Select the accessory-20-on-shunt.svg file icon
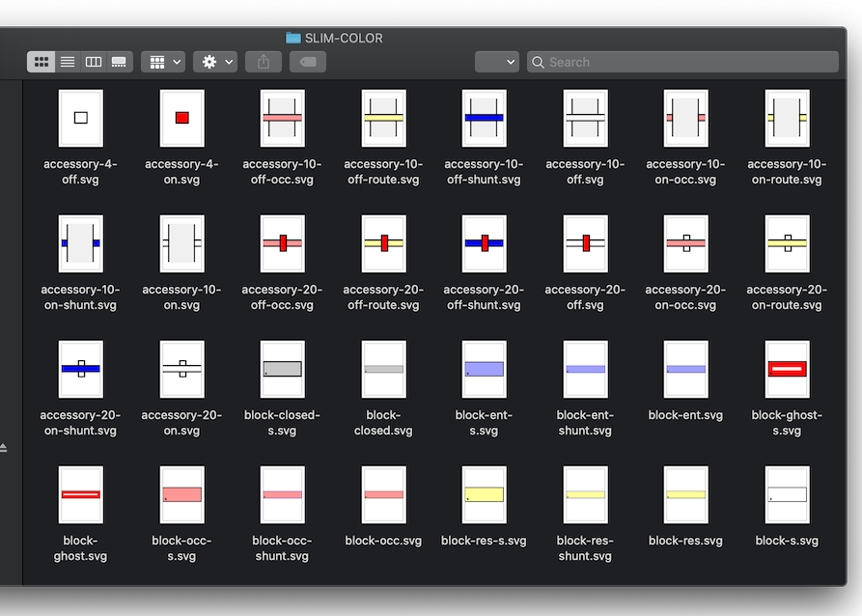 pyautogui.click(x=80, y=369)
